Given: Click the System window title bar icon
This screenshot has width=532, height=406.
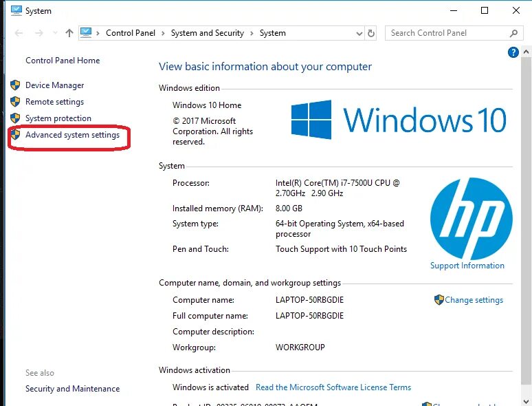Looking at the screenshot, I should point(16,10).
